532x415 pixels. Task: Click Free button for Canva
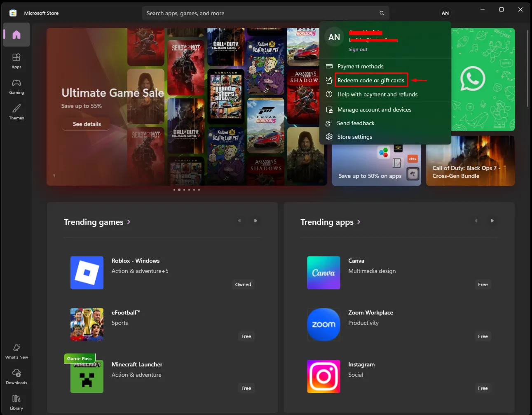point(483,284)
